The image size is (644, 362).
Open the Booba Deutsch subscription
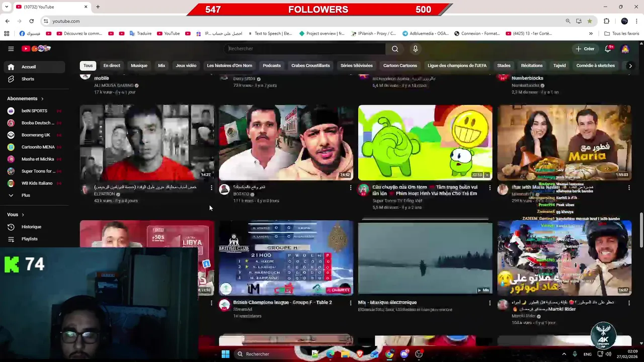[x=34, y=123]
